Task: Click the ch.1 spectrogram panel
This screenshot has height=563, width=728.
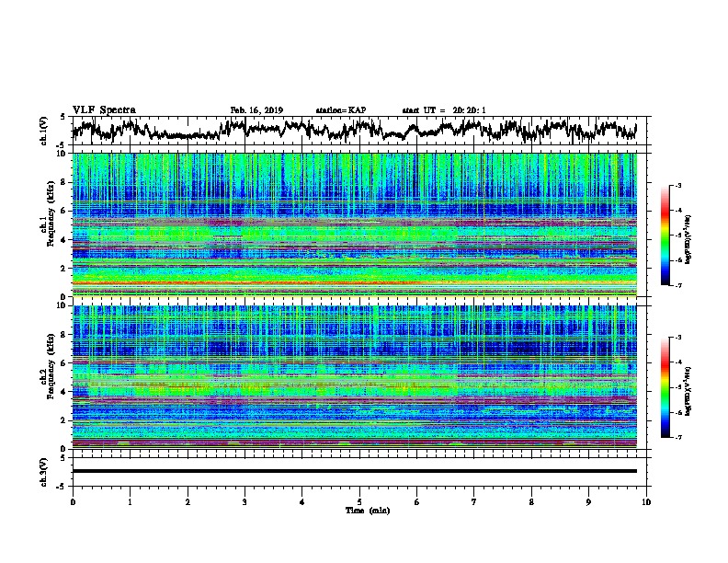Action: (355, 224)
